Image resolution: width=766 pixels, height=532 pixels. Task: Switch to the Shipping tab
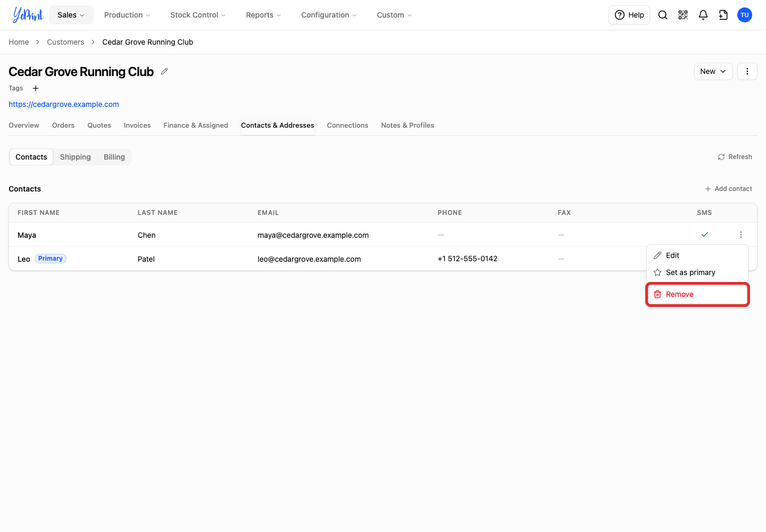(x=76, y=157)
